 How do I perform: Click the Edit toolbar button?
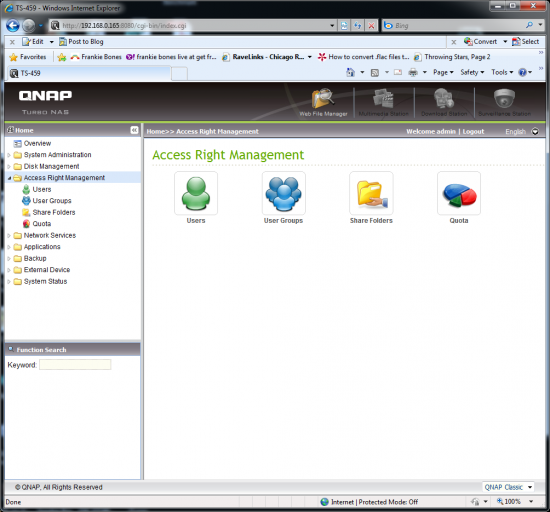pos(33,42)
